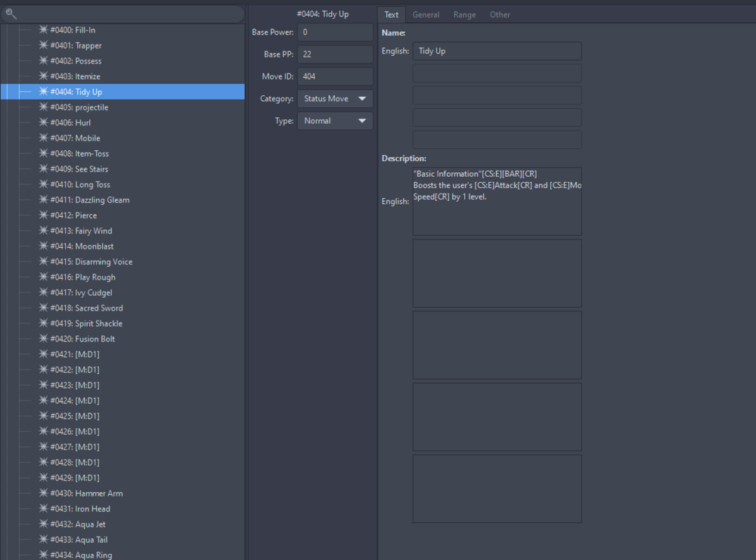
Task: Switch to the General tab
Action: (x=426, y=14)
